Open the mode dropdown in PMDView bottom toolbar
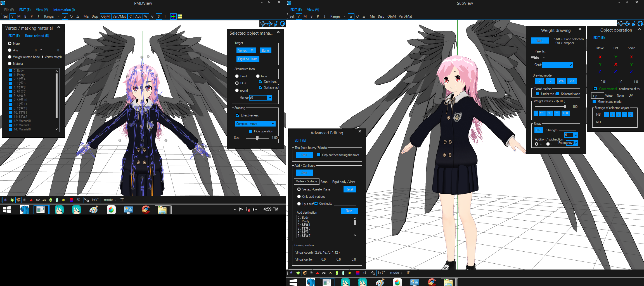 tap(110, 200)
